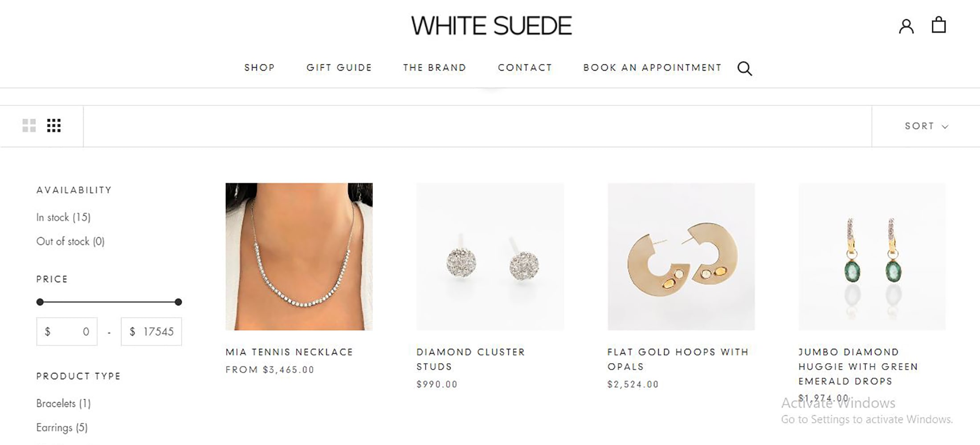This screenshot has height=445, width=980.
Task: Filter product type by Earrings
Action: click(62, 427)
